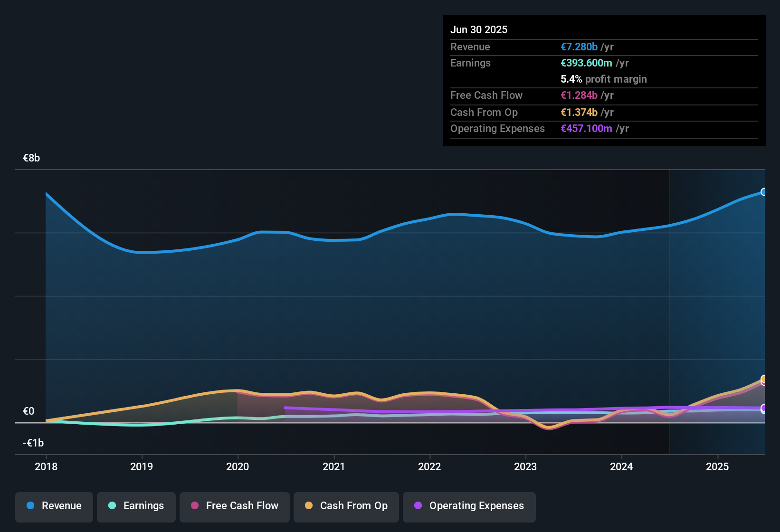Click the pink Free Cash Flow dot

tap(195, 505)
